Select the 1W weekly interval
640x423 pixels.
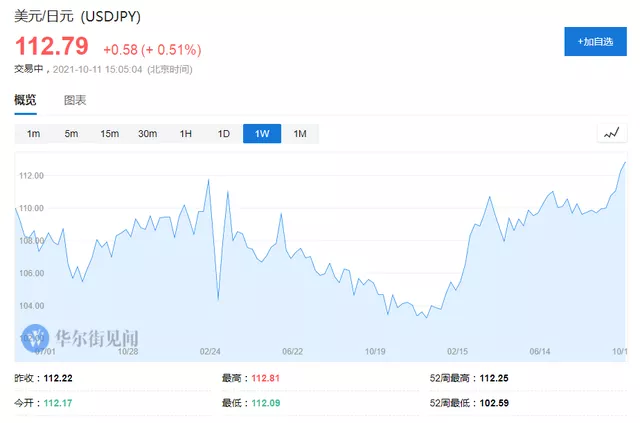click(262, 134)
